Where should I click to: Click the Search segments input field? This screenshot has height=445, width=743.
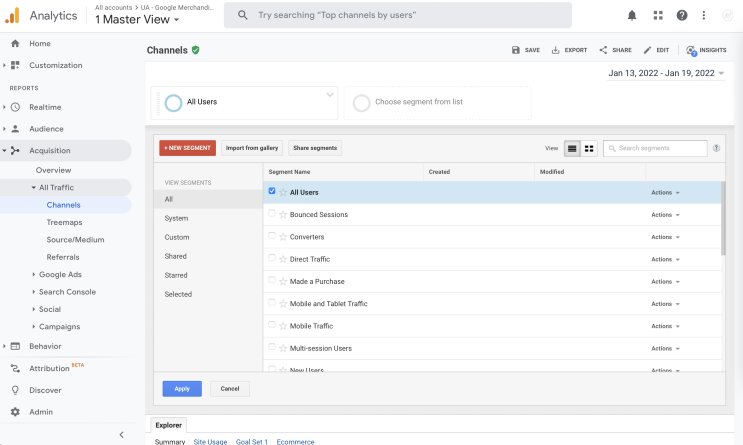(x=655, y=148)
